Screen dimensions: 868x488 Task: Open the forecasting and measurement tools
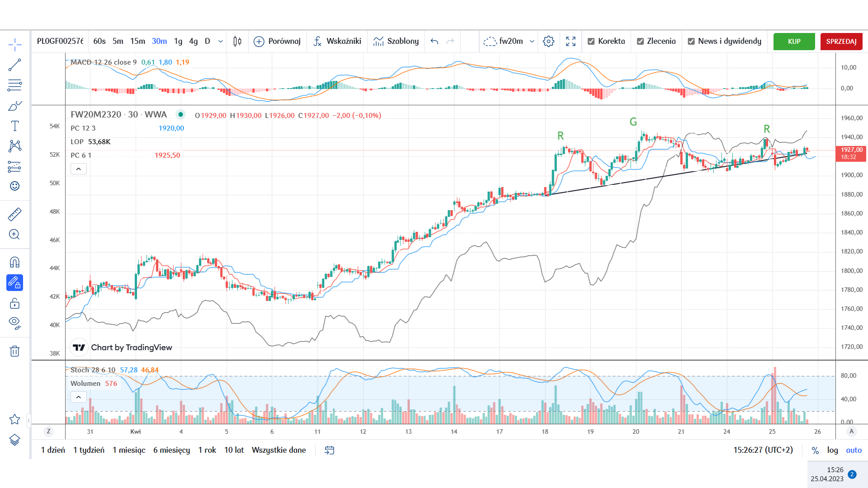[15, 167]
